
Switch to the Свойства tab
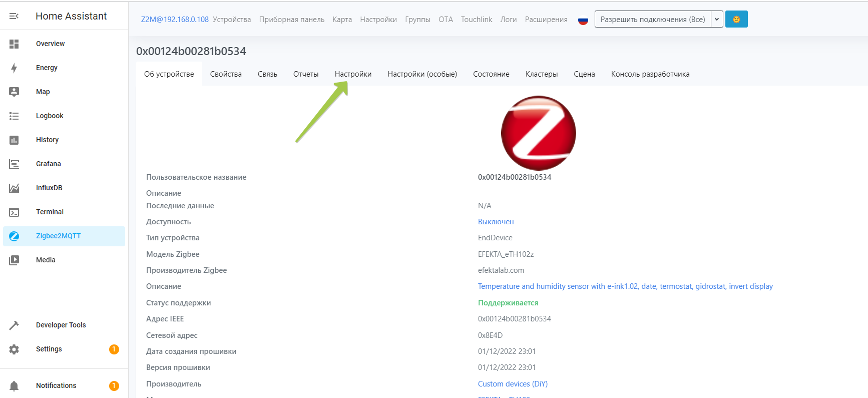[226, 74]
